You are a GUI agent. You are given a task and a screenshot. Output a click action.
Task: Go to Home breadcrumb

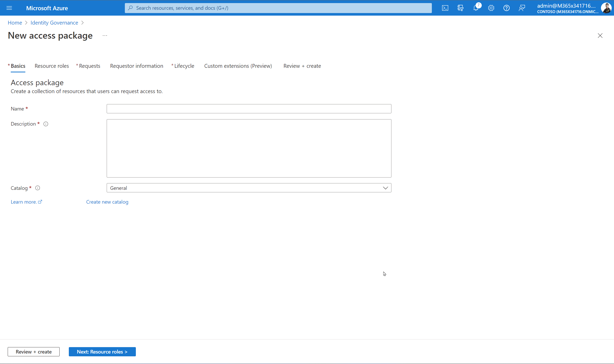[x=15, y=23]
